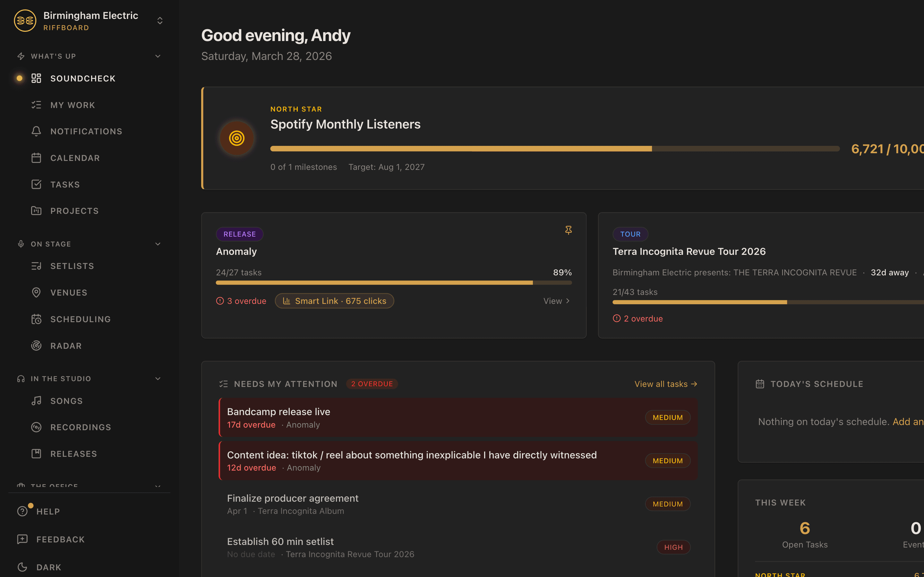Open the Notifications bell icon
Viewport: 924px width, 577px height.
(x=36, y=131)
